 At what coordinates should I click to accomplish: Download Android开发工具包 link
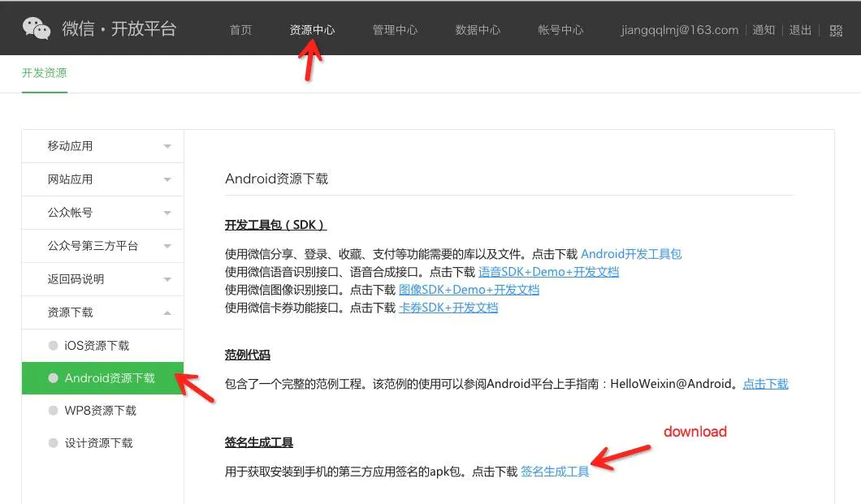[631, 254]
